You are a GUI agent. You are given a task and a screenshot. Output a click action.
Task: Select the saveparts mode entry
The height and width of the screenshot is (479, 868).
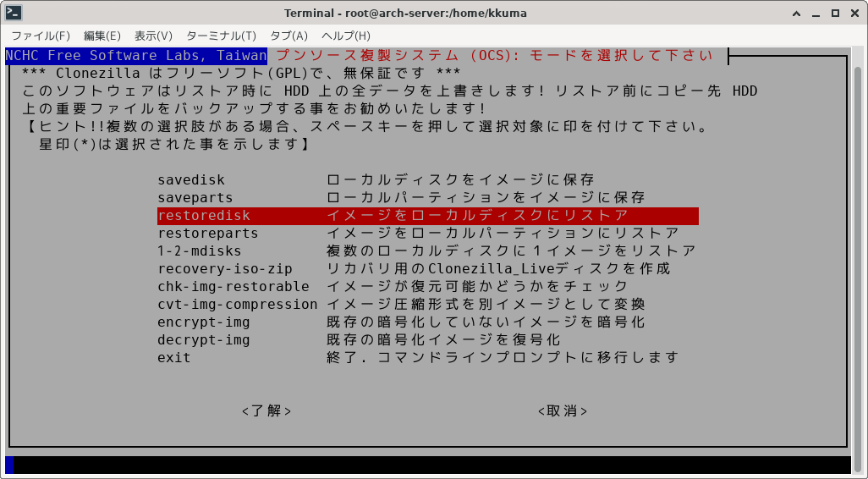click(x=195, y=198)
